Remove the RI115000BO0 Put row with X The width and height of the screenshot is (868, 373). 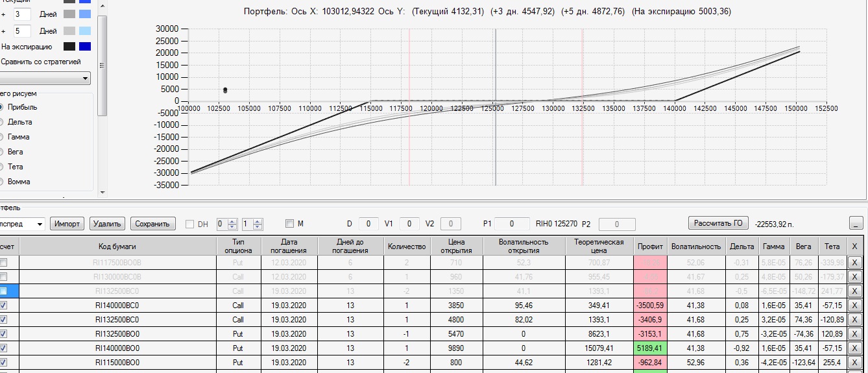pos(855,362)
